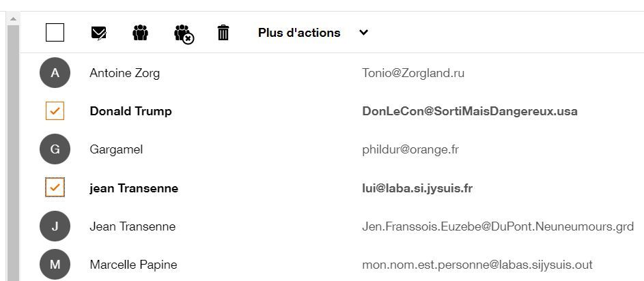Click the scrollbar up arrow
Viewport: 644px width, 281px height.
pos(12,18)
